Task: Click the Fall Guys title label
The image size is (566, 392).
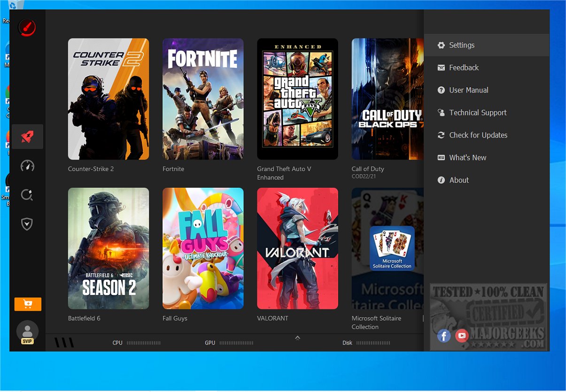Action: pos(175,318)
